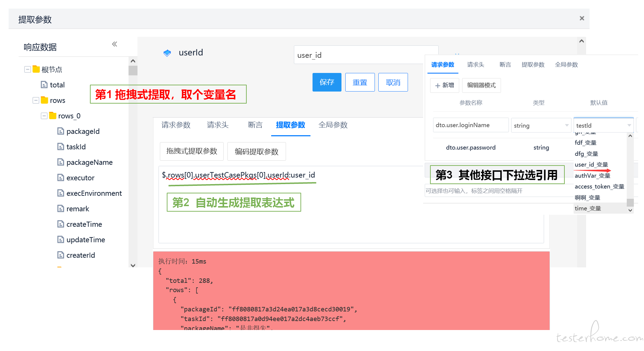Open the testId default value dropdown

tap(603, 125)
